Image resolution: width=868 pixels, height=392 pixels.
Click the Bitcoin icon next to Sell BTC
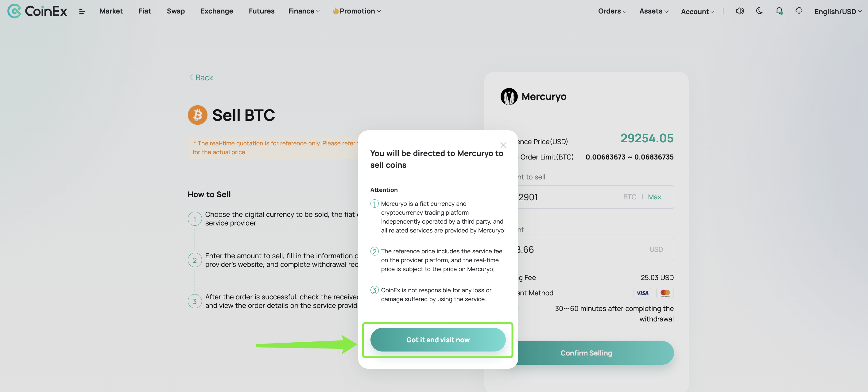click(197, 115)
